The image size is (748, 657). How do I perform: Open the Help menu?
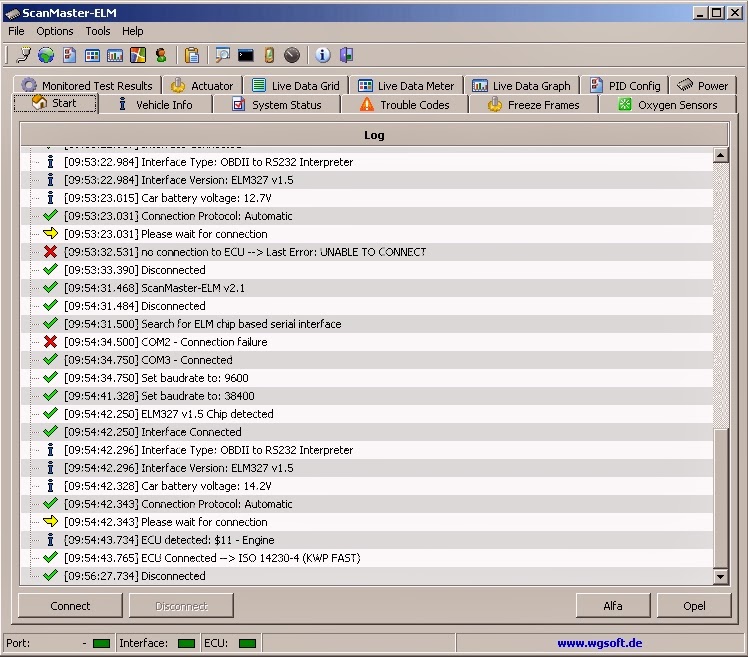point(132,31)
